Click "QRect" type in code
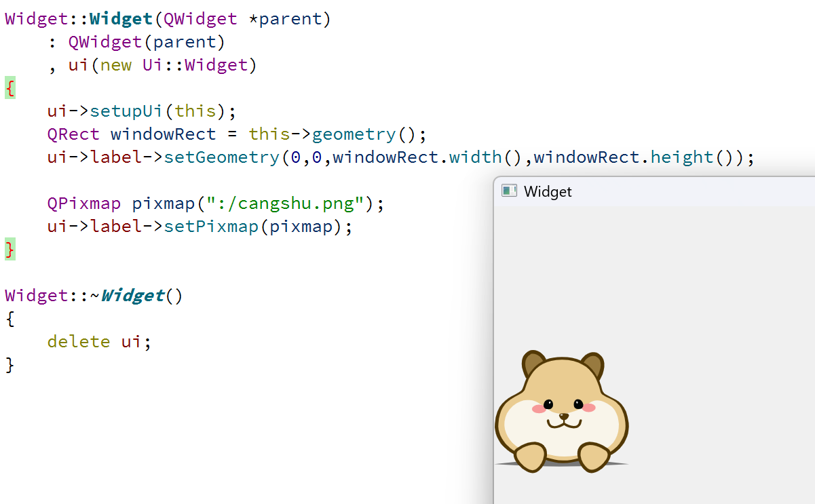Viewport: 815px width, 504px height. [x=73, y=134]
